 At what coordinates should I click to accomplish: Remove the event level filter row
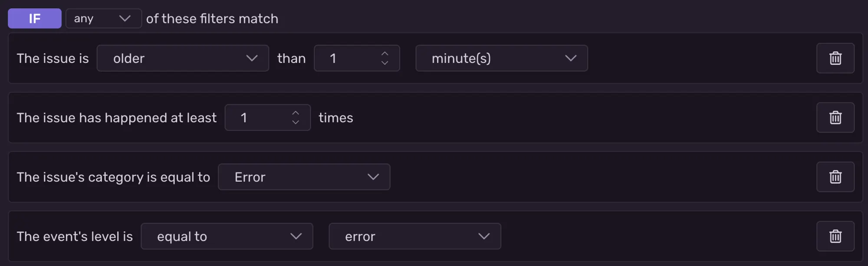click(x=835, y=236)
